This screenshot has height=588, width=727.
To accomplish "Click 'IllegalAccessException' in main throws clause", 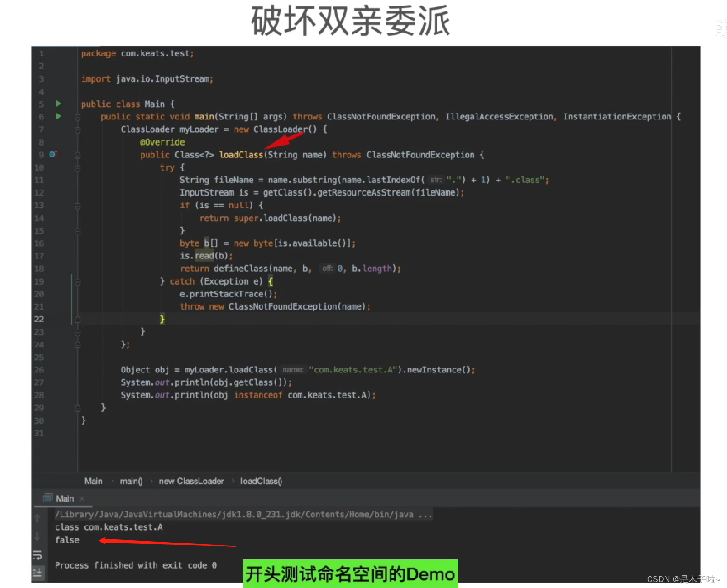I will click(499, 117).
